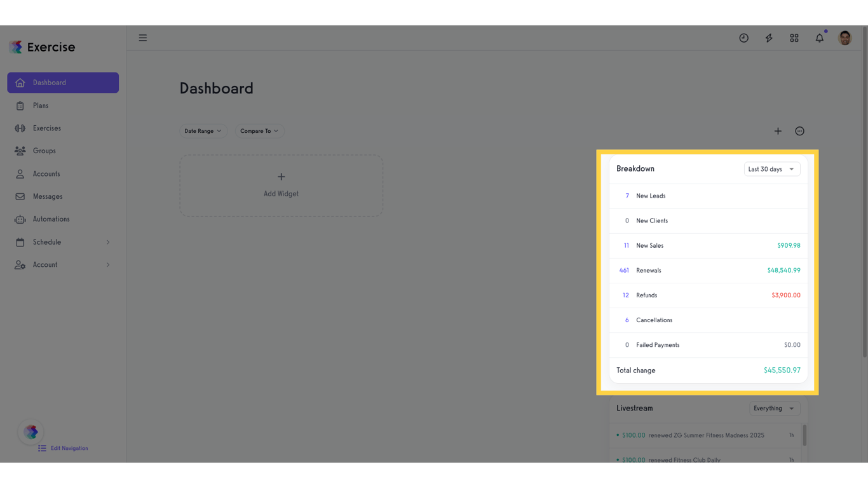868x488 pixels.
Task: Click the lightning quick-actions icon
Action: coord(769,37)
